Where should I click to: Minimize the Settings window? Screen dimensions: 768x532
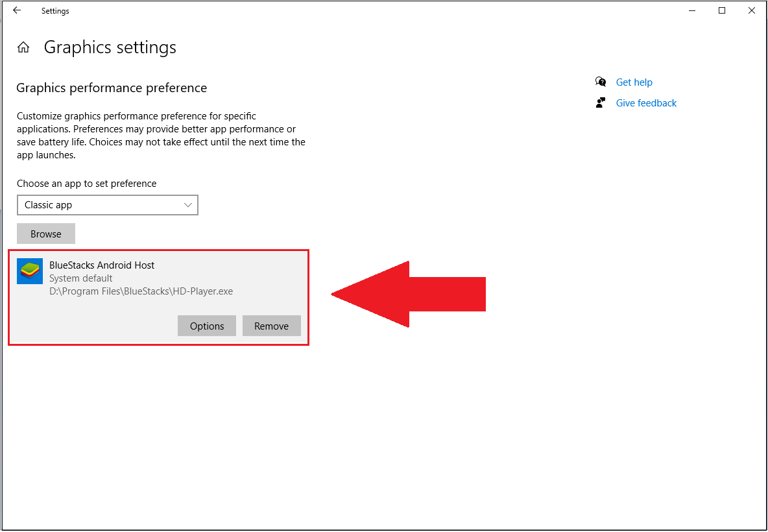691,10
